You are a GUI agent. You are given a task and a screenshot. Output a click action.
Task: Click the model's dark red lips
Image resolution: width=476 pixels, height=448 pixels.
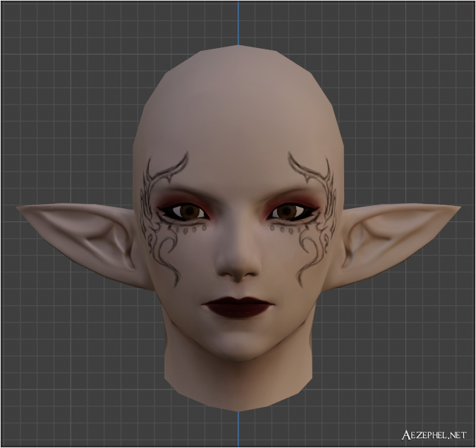click(238, 308)
